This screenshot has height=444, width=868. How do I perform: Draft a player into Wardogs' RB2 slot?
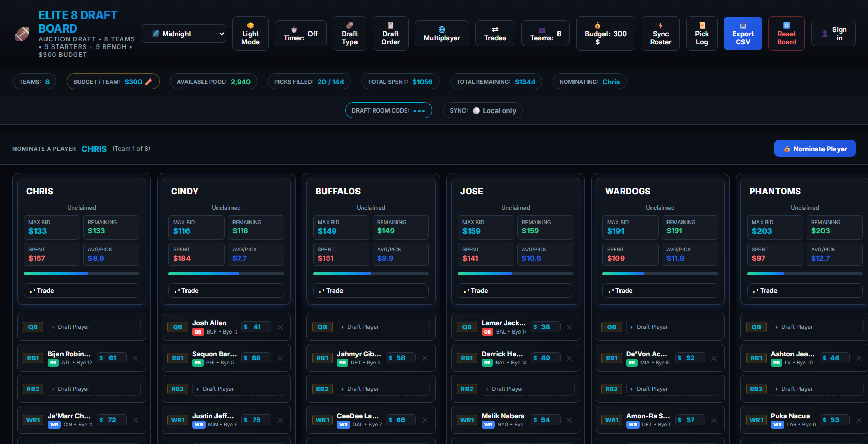pos(673,389)
